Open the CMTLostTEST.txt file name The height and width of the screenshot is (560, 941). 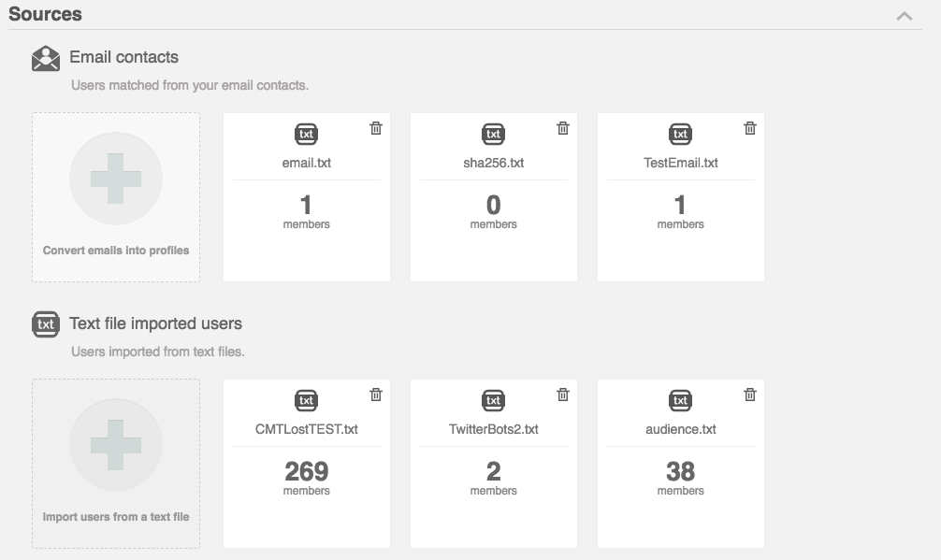(306, 429)
